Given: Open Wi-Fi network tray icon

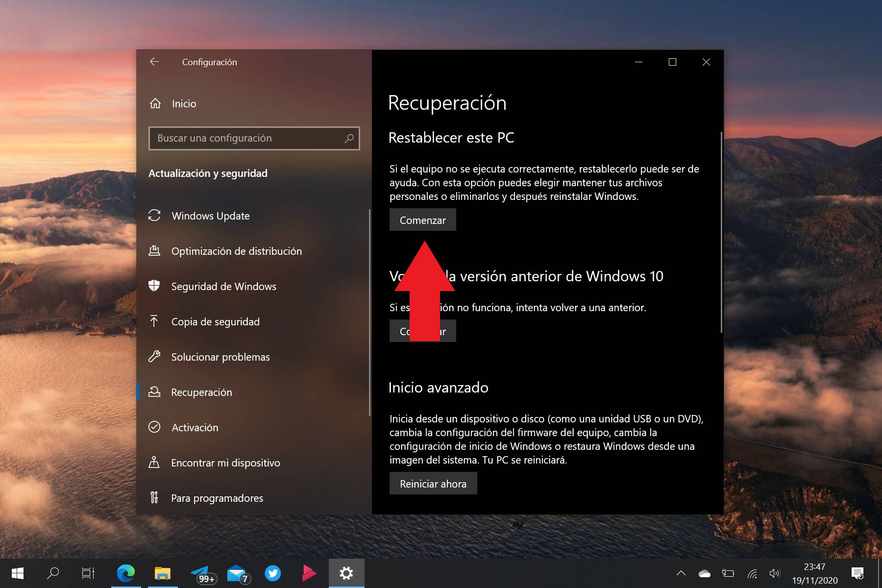Looking at the screenshot, I should tap(752, 573).
